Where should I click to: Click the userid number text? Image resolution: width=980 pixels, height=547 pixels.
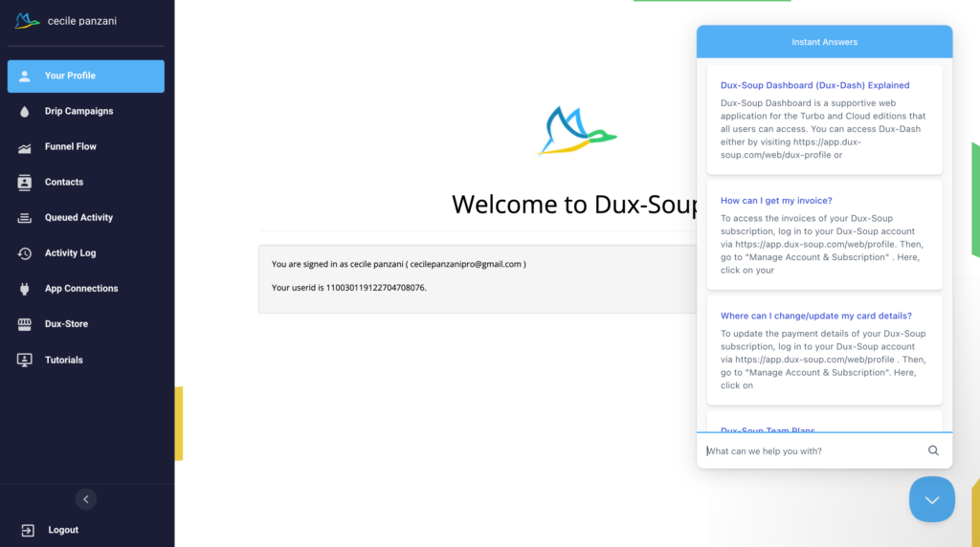(x=375, y=288)
